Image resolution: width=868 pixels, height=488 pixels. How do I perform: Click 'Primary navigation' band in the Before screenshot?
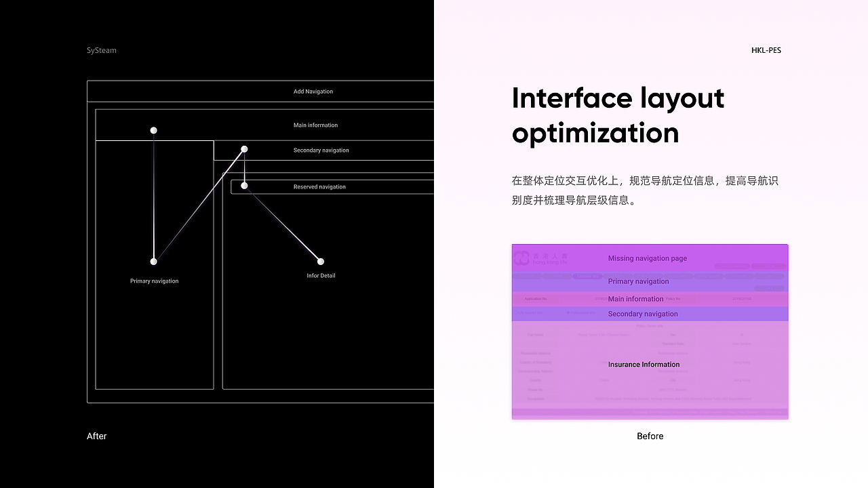point(650,281)
